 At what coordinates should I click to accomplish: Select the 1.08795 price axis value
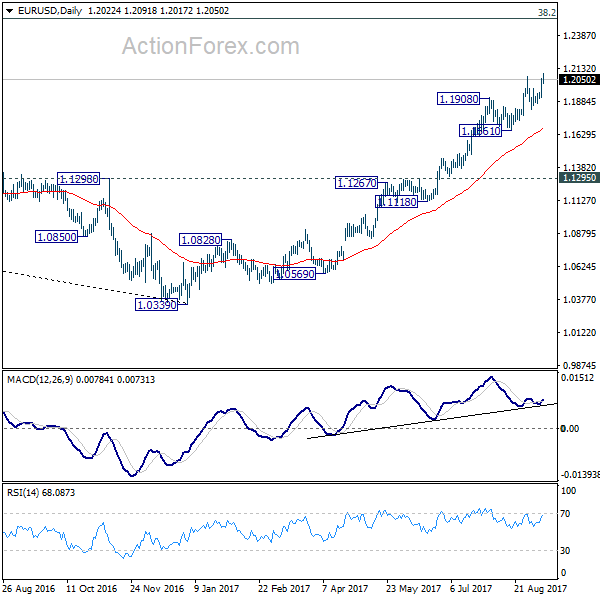click(579, 233)
